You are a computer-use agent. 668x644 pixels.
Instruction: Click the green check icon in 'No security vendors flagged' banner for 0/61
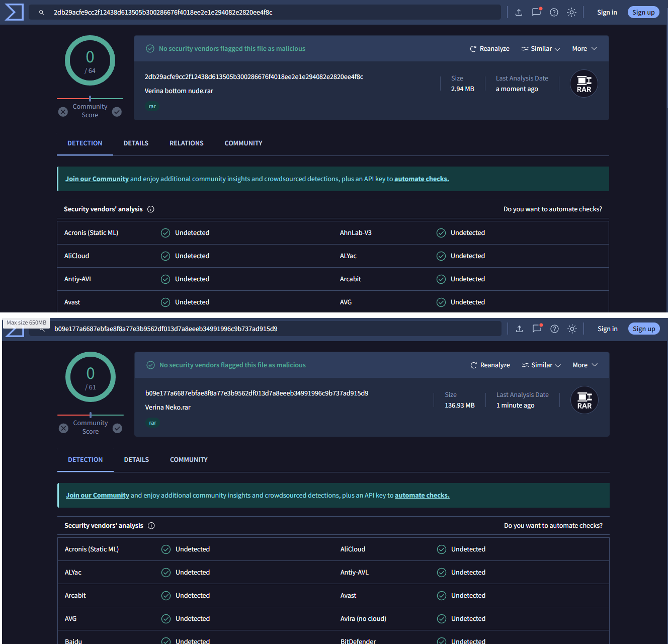(150, 365)
